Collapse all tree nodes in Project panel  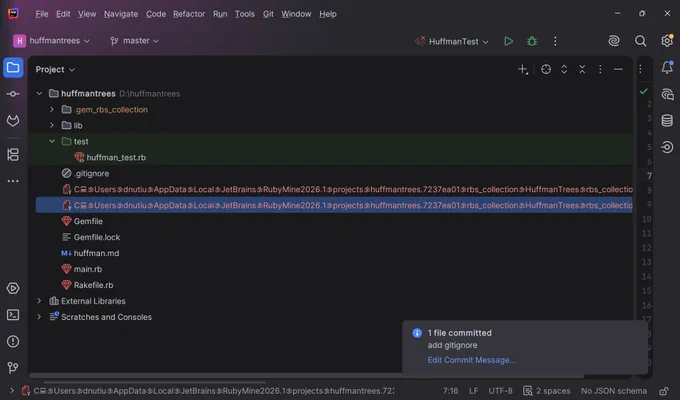(582, 69)
